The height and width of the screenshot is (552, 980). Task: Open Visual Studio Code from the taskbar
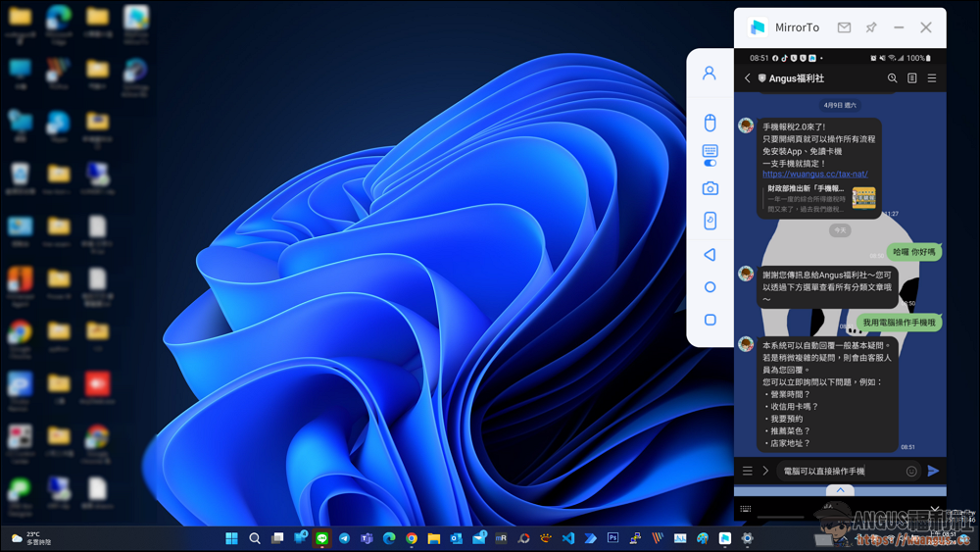pyautogui.click(x=567, y=538)
